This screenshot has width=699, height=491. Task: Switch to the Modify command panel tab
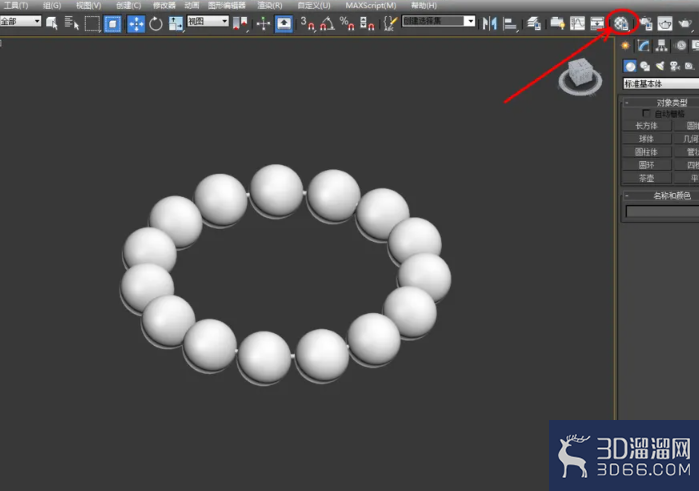pos(643,45)
